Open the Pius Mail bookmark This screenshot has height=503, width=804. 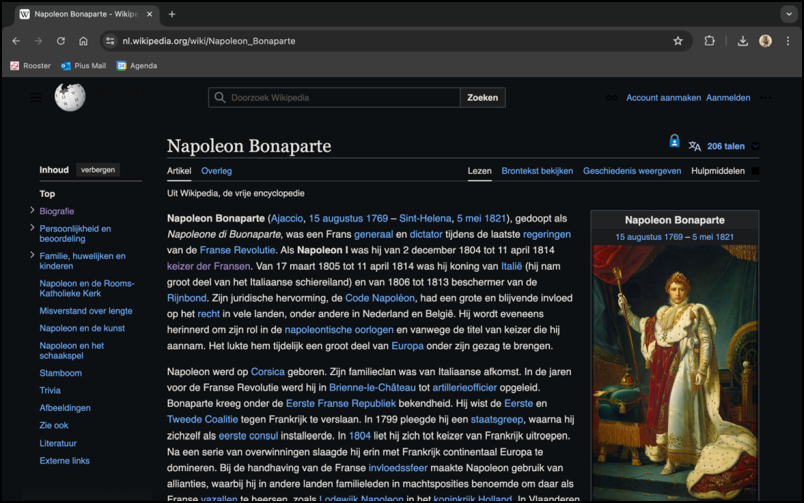[84, 66]
